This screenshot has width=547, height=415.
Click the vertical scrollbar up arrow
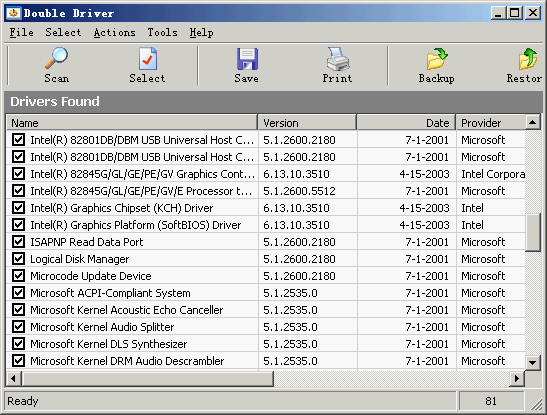click(533, 122)
